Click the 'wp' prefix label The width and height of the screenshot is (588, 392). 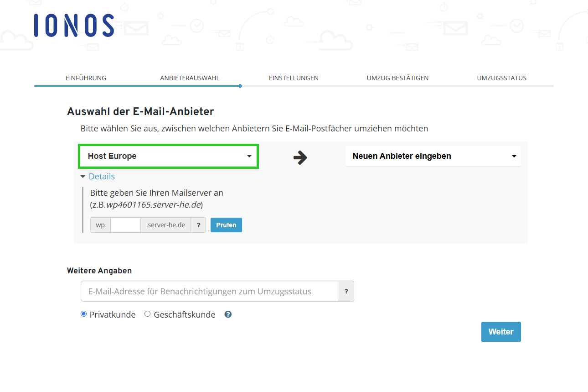point(100,225)
